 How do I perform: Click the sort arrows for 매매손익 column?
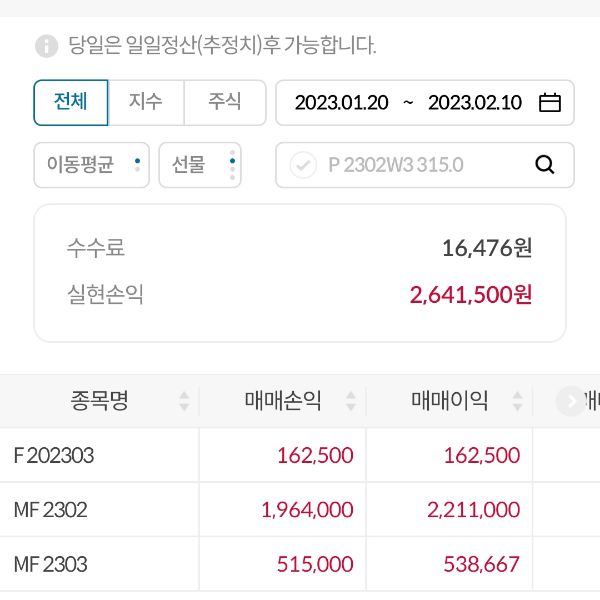[351, 402]
